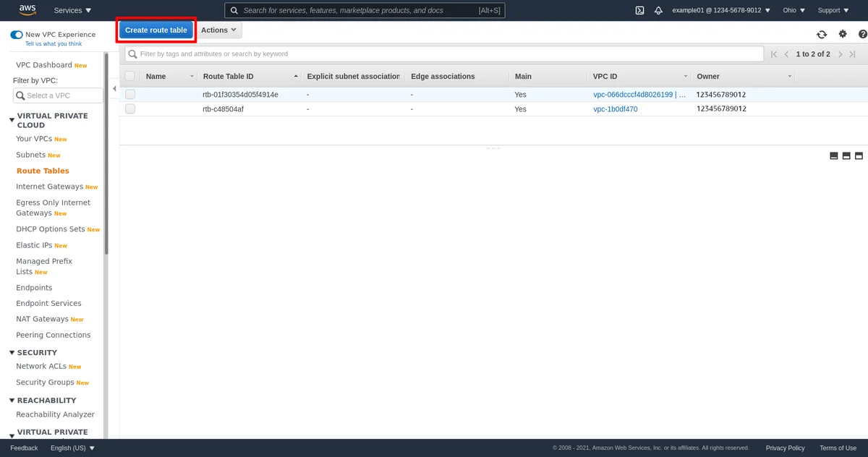The height and width of the screenshot is (457, 868).
Task: Open the notifications bell
Action: coord(658,10)
